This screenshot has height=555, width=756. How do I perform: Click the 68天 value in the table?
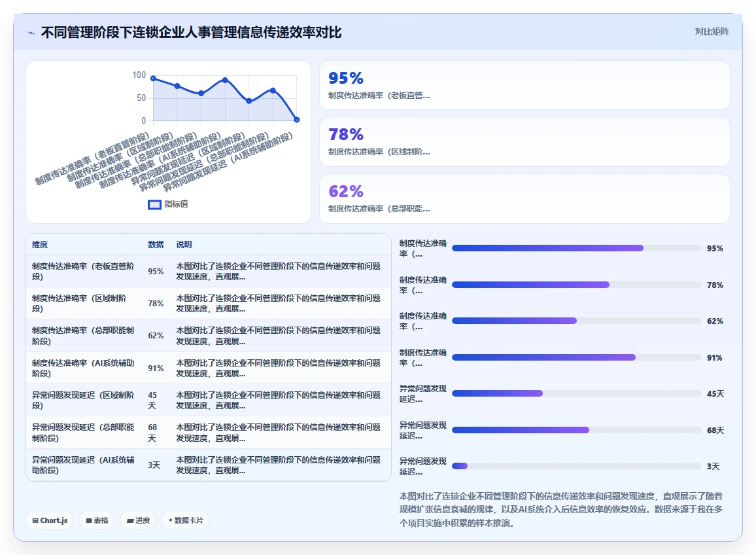coord(152,433)
